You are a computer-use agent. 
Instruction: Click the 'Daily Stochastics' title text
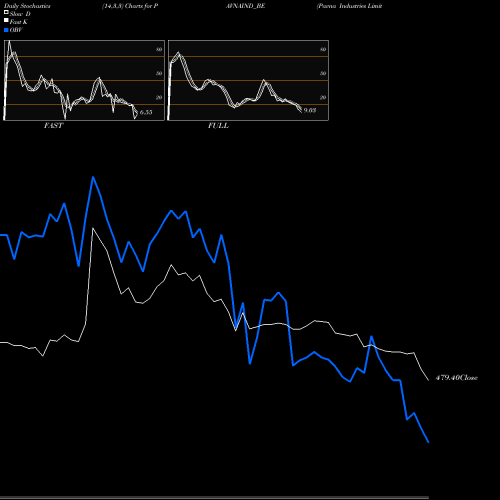click(x=27, y=6)
